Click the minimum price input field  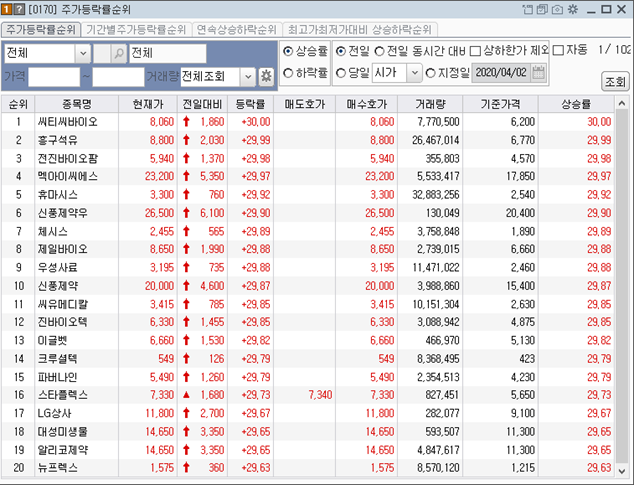[54, 77]
